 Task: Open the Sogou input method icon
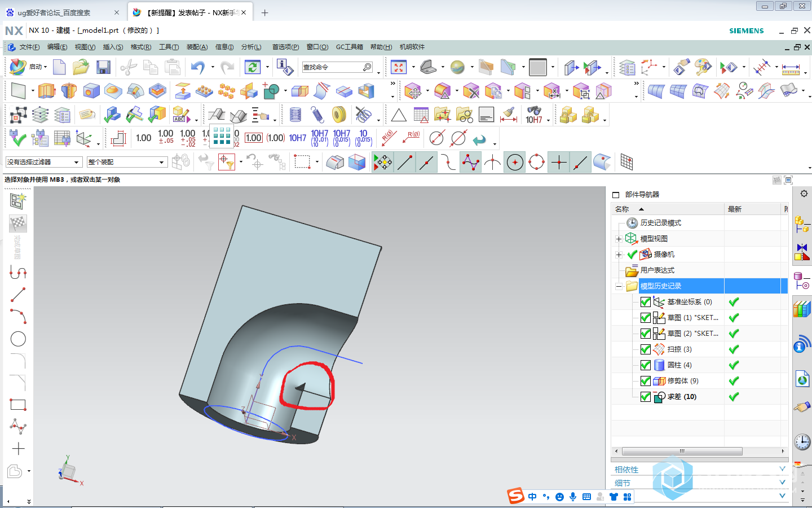coord(516,496)
